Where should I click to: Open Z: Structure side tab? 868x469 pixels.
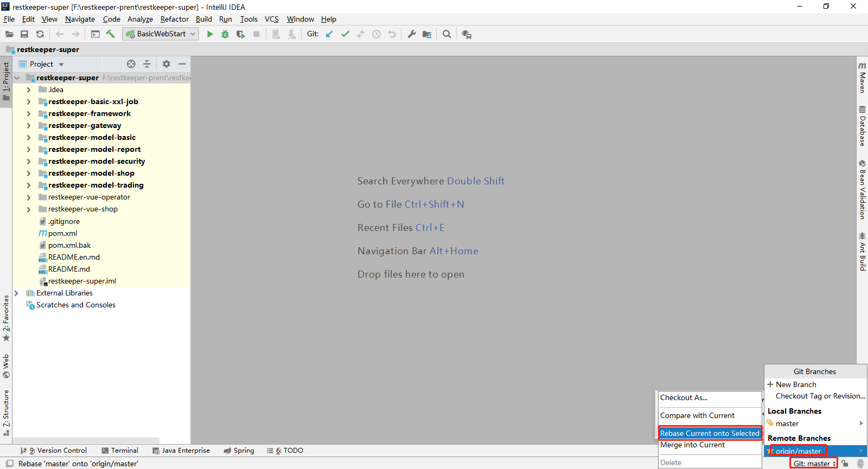point(6,413)
